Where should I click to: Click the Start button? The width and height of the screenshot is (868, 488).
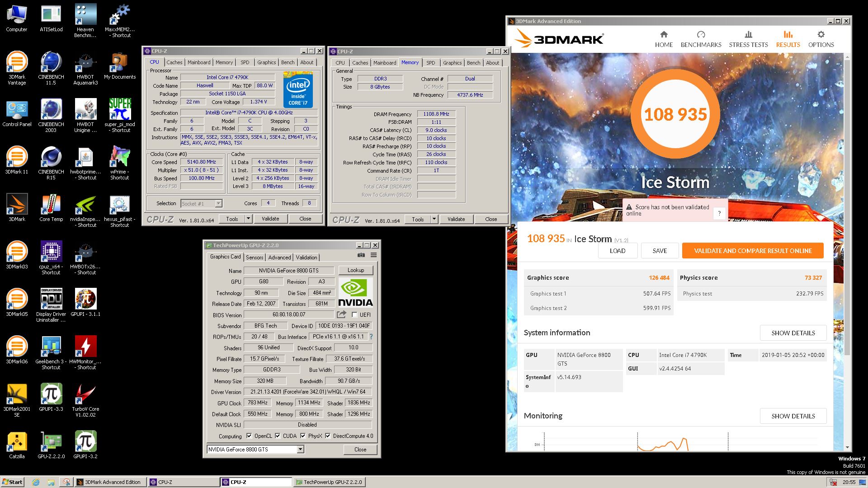click(12, 482)
